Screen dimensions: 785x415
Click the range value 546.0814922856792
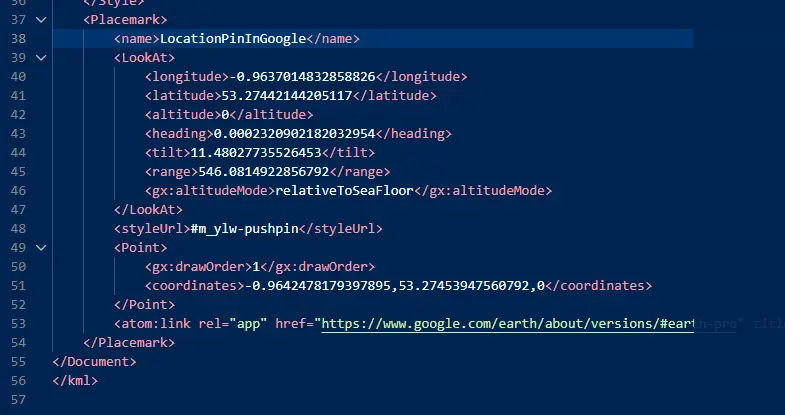pos(264,172)
